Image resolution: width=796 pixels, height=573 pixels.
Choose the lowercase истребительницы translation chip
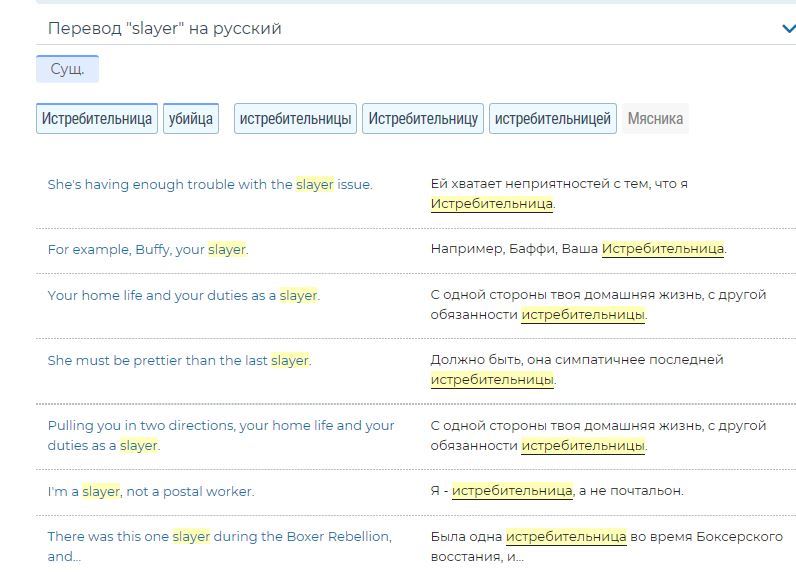coord(295,119)
